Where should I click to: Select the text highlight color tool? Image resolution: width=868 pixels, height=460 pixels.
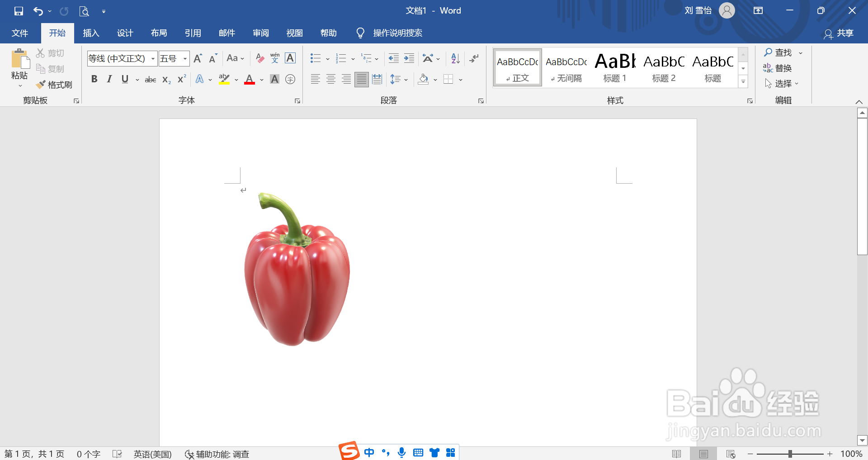224,79
